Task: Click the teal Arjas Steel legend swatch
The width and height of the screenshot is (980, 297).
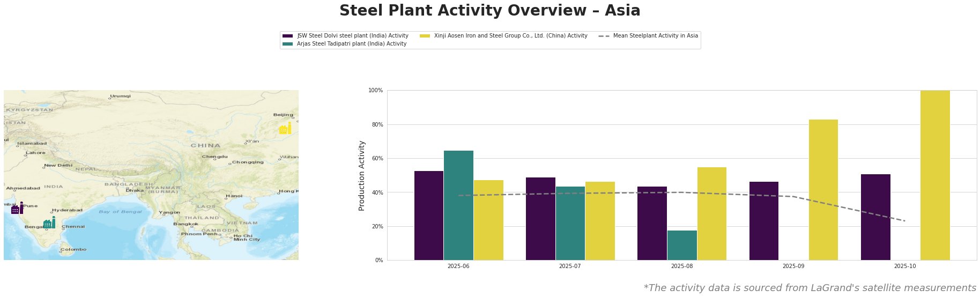Action: click(x=288, y=44)
